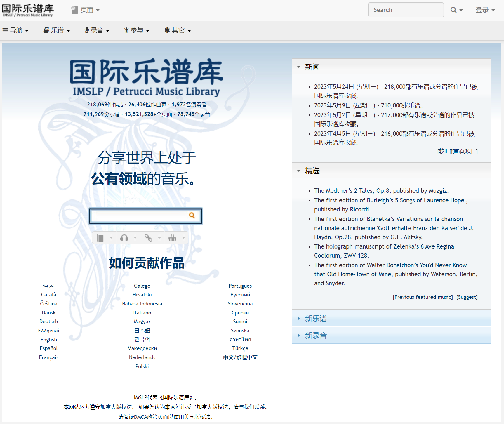Switch language to 한국어

point(142,339)
